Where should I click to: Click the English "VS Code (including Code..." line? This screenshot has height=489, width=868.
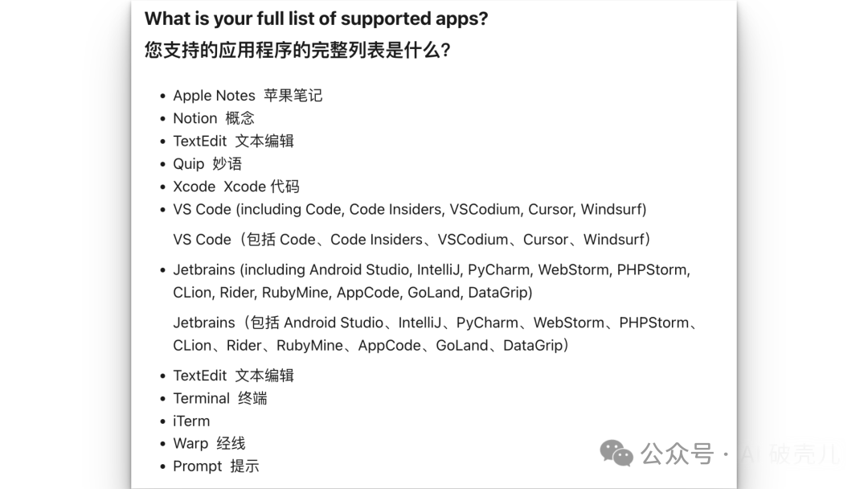pyautogui.click(x=410, y=209)
